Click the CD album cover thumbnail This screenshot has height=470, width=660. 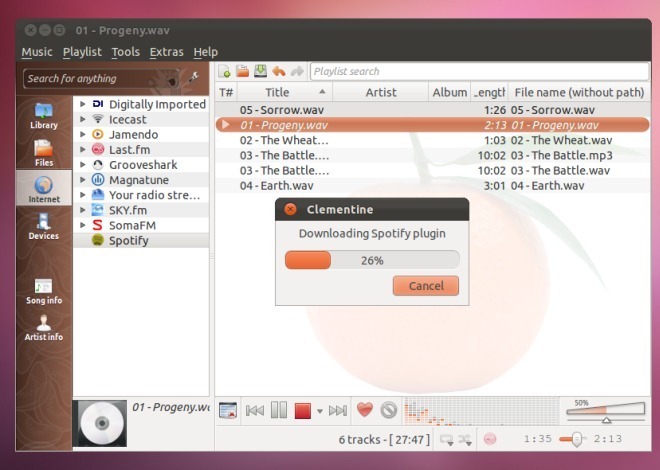(x=100, y=423)
